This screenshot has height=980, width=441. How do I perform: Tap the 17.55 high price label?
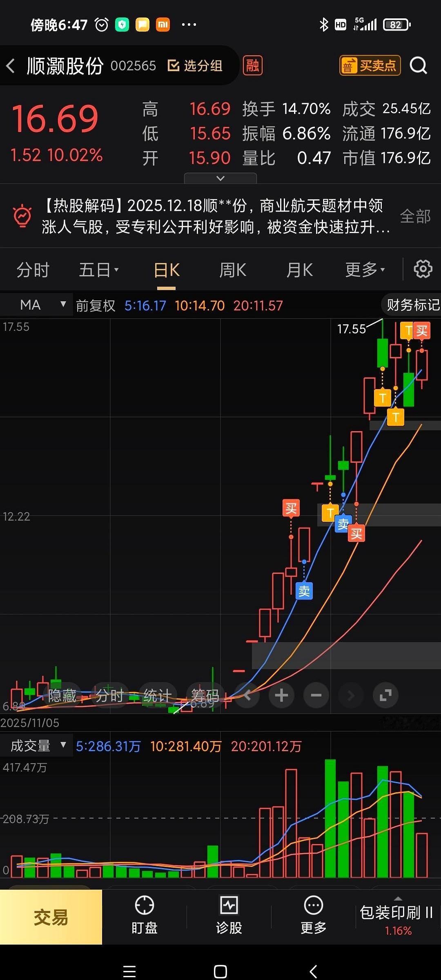352,329
